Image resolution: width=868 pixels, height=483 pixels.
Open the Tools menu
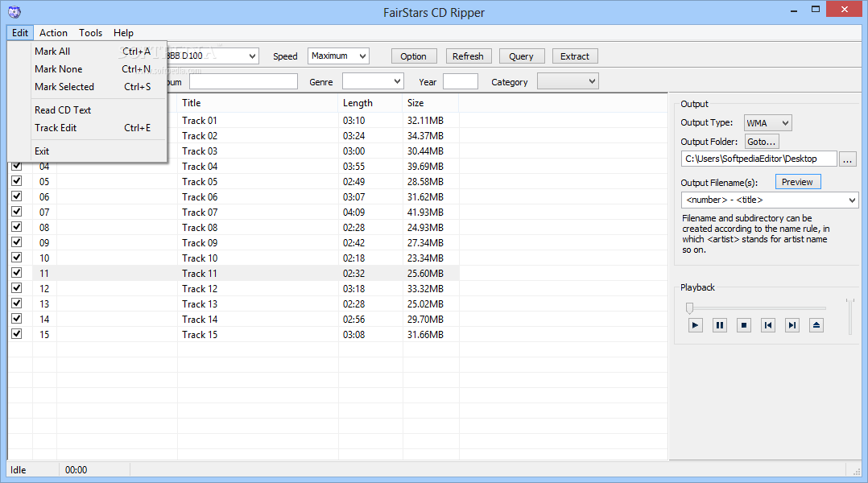click(90, 33)
